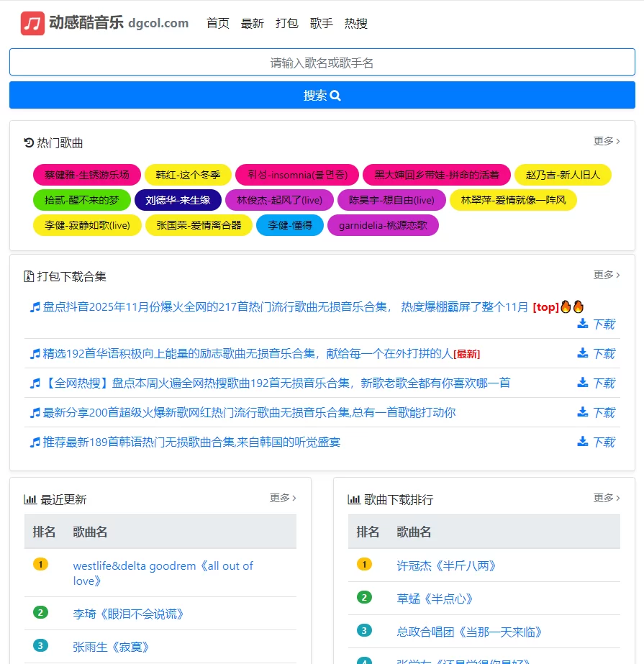Click the chart icon beside 歌曲下载排行
This screenshot has height=664, width=644.
(x=353, y=497)
